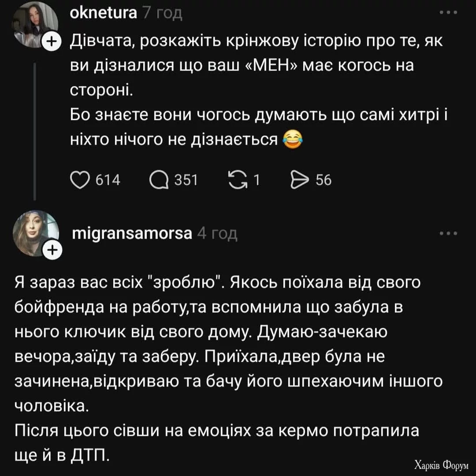Image resolution: width=476 pixels, height=476 pixels.
Task: Share the post with the paper plane icon
Action: click(x=300, y=180)
